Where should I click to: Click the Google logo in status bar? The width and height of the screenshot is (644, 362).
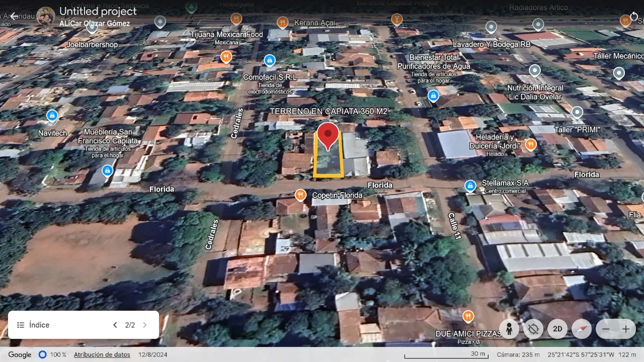pos(20,354)
